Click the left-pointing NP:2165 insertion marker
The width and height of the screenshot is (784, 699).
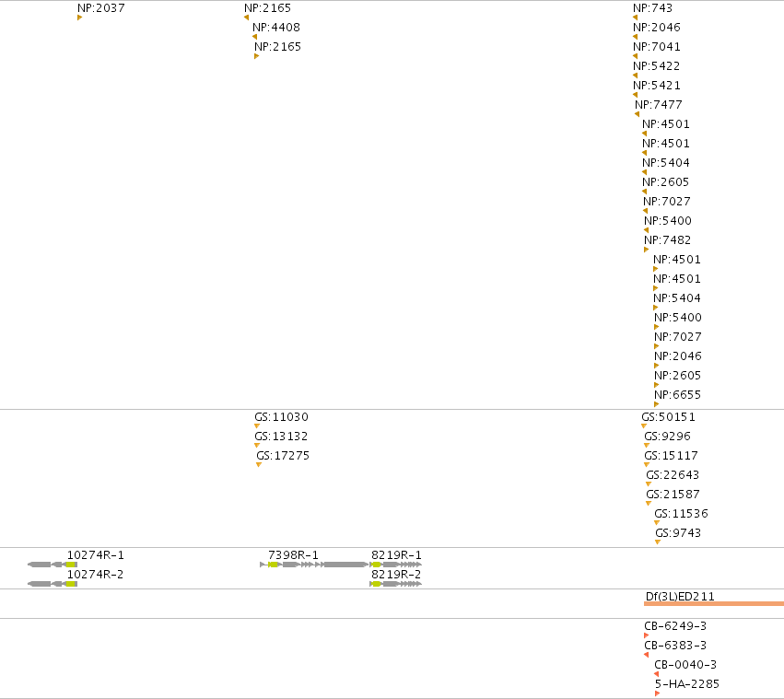[247, 18]
